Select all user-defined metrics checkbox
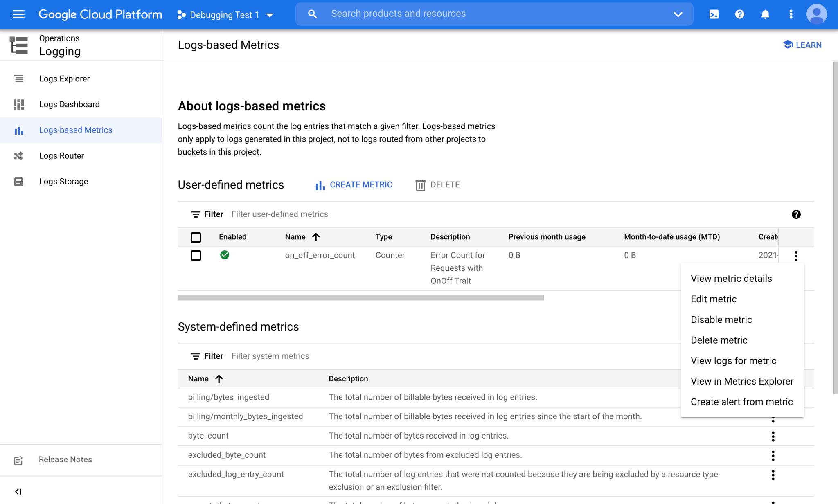This screenshot has width=838, height=504. pos(196,237)
